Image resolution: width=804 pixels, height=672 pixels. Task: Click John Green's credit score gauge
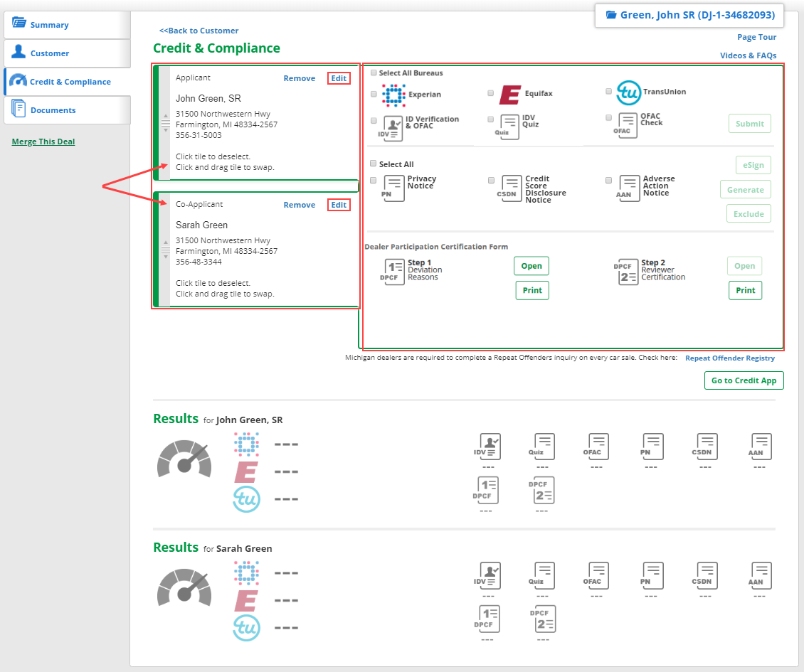[184, 459]
